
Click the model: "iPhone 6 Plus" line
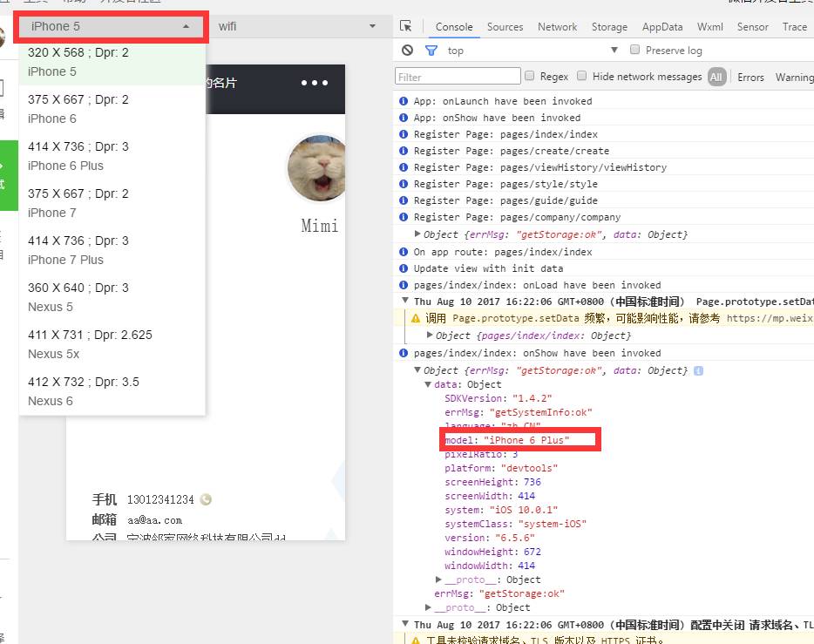(506, 440)
